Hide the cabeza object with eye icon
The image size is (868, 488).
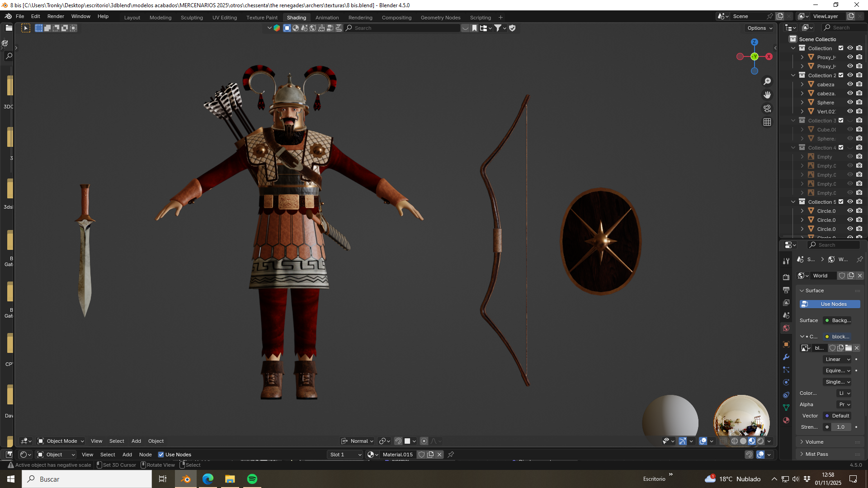coord(850,84)
